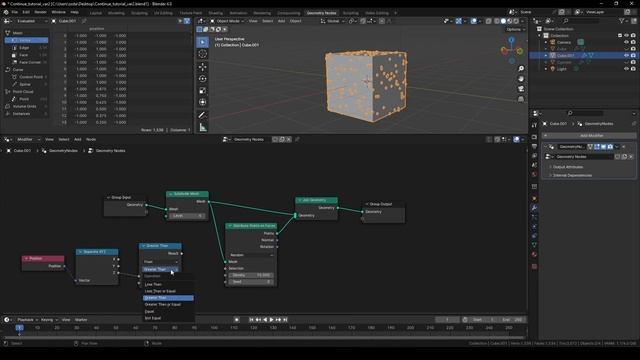Select the Select Box tool in viewport toolbar
Viewport: 640px width, 360px height.
(x=202, y=42)
